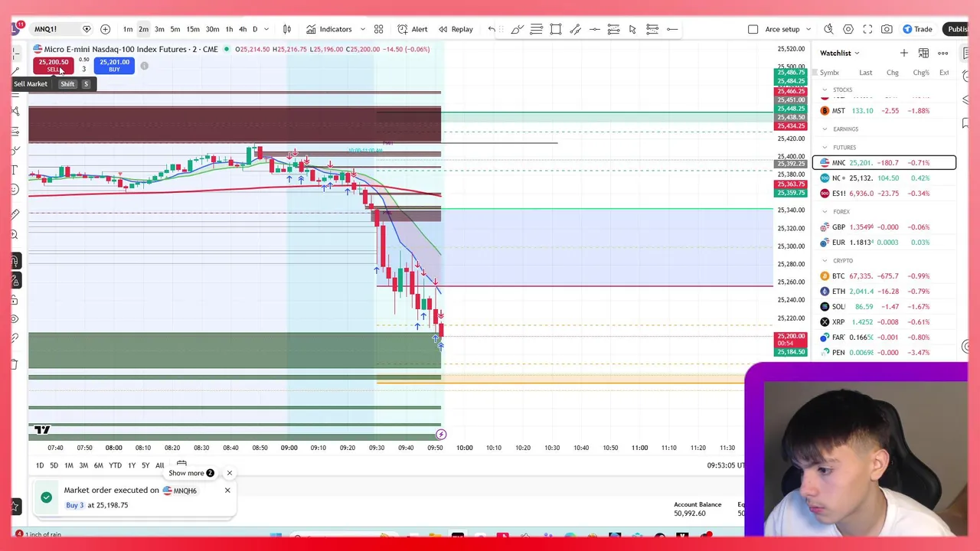Image resolution: width=980 pixels, height=551 pixels.
Task: Open the Indicators dialog
Action: (x=329, y=29)
